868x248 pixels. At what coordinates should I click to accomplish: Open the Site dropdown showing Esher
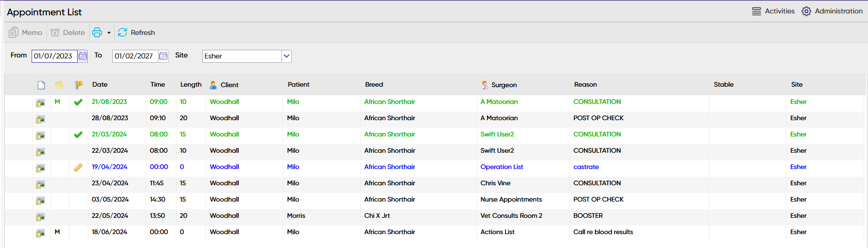point(286,56)
